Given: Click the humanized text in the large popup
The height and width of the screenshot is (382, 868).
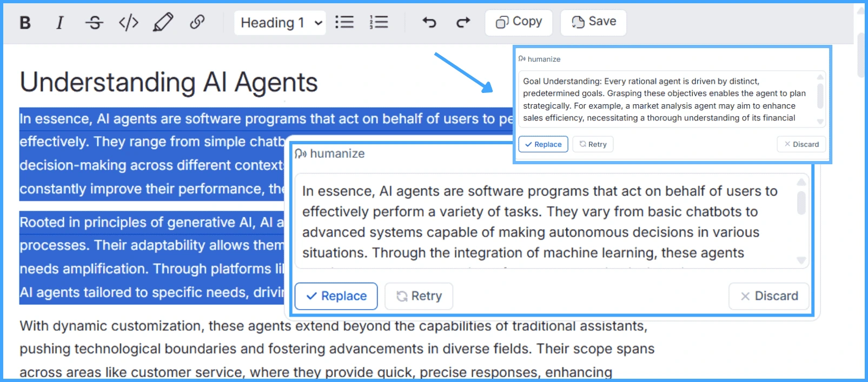Looking at the screenshot, I should click(540, 222).
